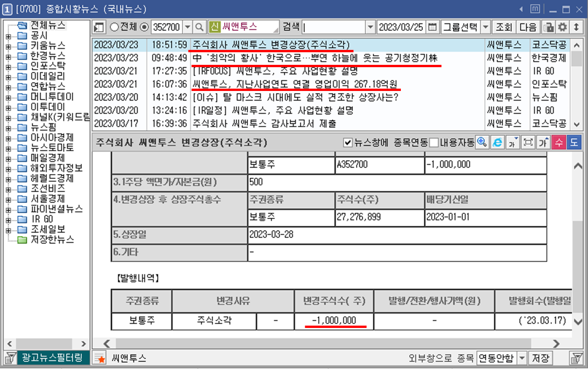Click the zoom magnifier icon in article toolbar
The width and height of the screenshot is (588, 369).
(x=482, y=142)
